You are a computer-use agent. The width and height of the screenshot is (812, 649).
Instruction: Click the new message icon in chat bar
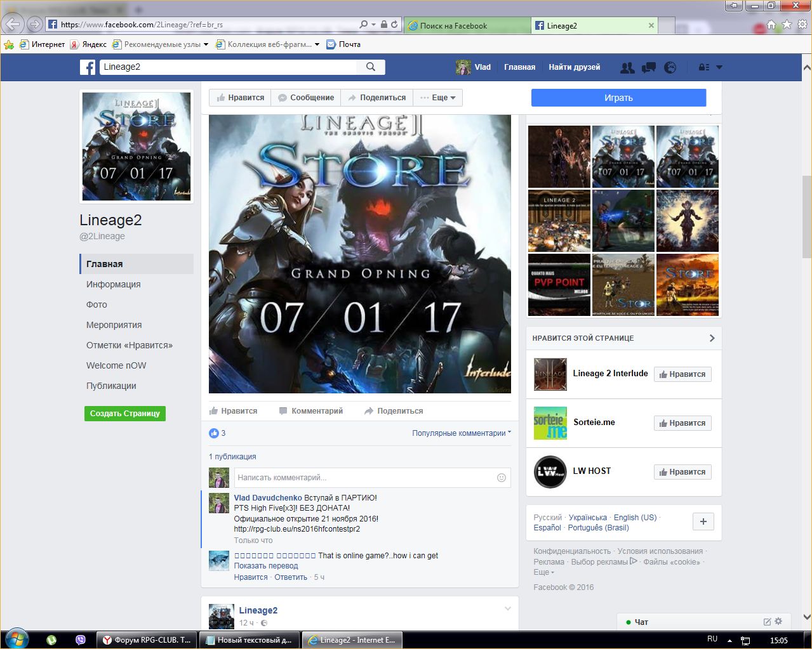coord(767,622)
